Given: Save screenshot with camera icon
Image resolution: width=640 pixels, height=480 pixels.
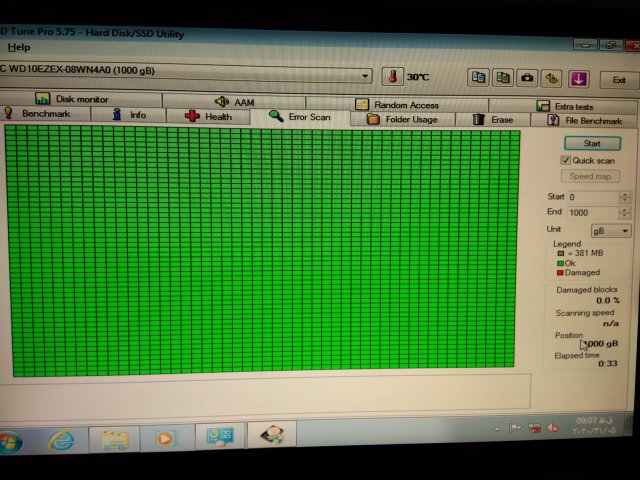Looking at the screenshot, I should coord(527,78).
